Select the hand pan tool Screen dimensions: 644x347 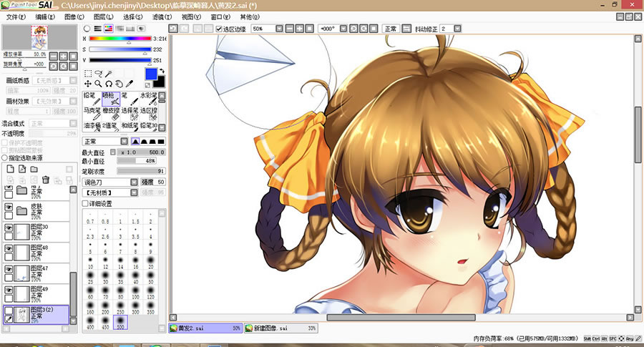pyautogui.click(x=119, y=84)
